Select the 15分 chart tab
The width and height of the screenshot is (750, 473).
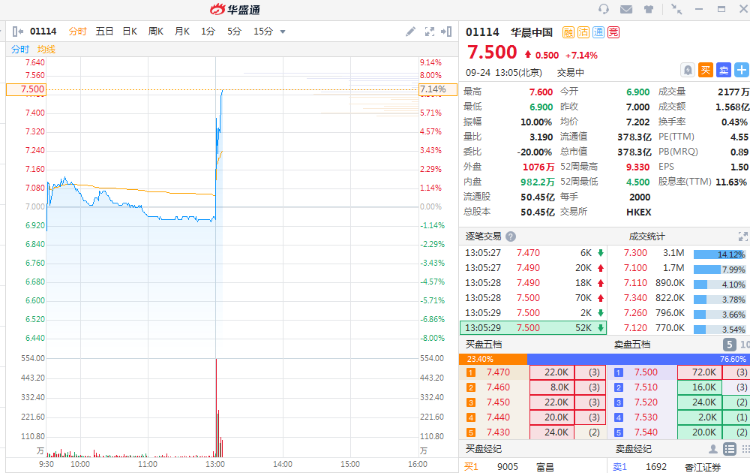point(263,32)
